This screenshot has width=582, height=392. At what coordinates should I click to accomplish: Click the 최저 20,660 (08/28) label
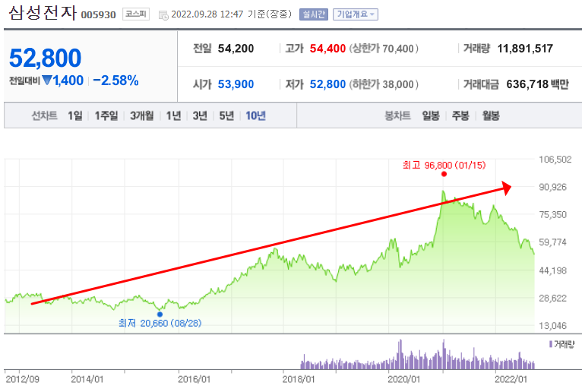[x=160, y=324]
